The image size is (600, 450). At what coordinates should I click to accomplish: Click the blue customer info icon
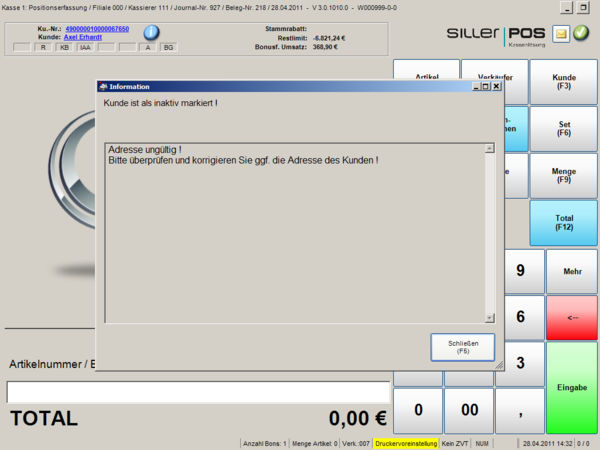point(152,33)
